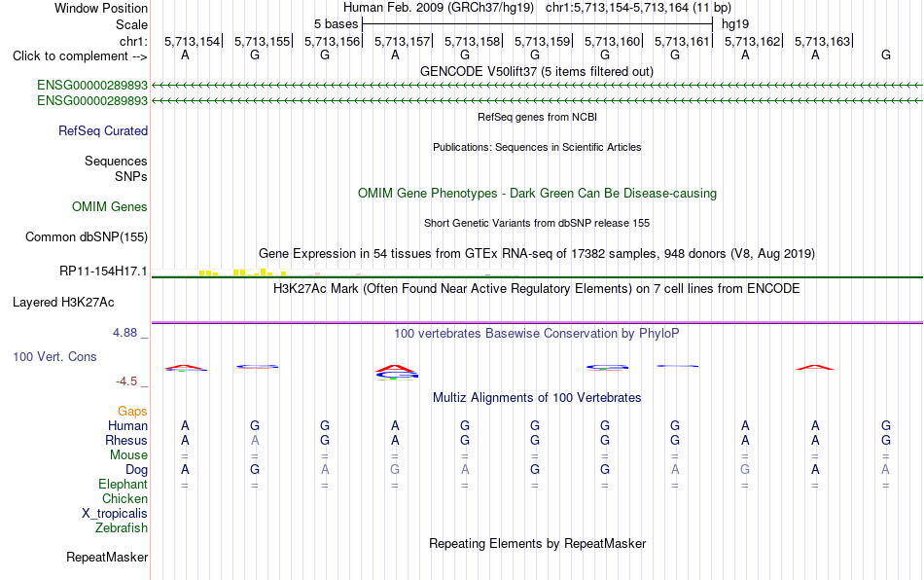Click position label 5,713,160
The image size is (924, 580).
point(612,41)
